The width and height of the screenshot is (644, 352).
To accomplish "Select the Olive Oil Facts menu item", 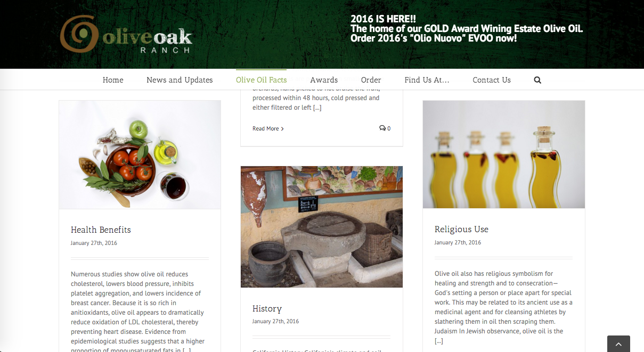I will pyautogui.click(x=262, y=80).
